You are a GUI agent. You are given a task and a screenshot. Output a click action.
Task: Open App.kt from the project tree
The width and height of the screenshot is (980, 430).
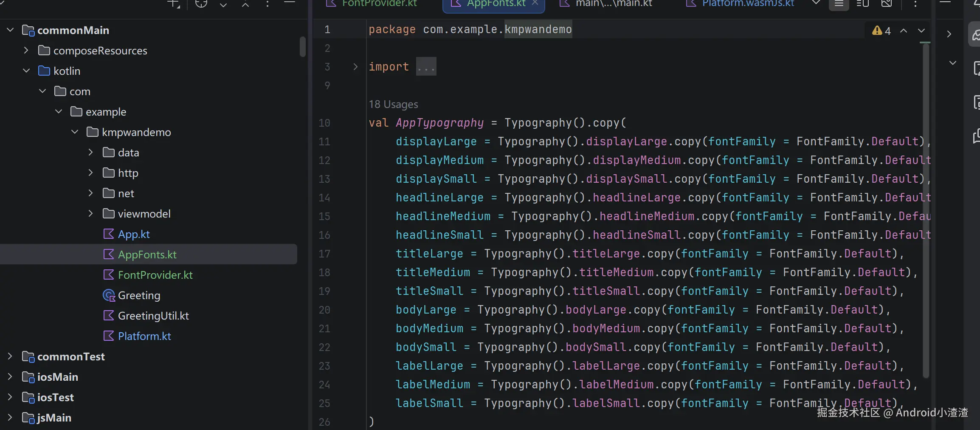134,234
